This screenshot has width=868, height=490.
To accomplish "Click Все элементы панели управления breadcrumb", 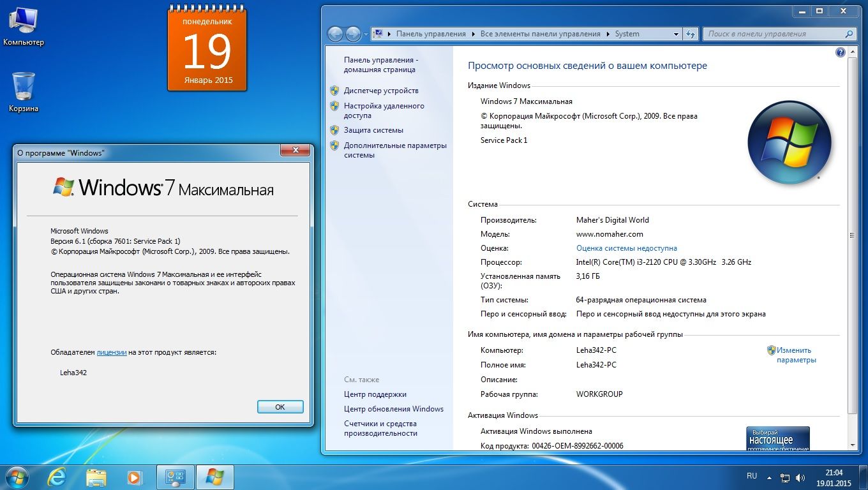I will (540, 34).
